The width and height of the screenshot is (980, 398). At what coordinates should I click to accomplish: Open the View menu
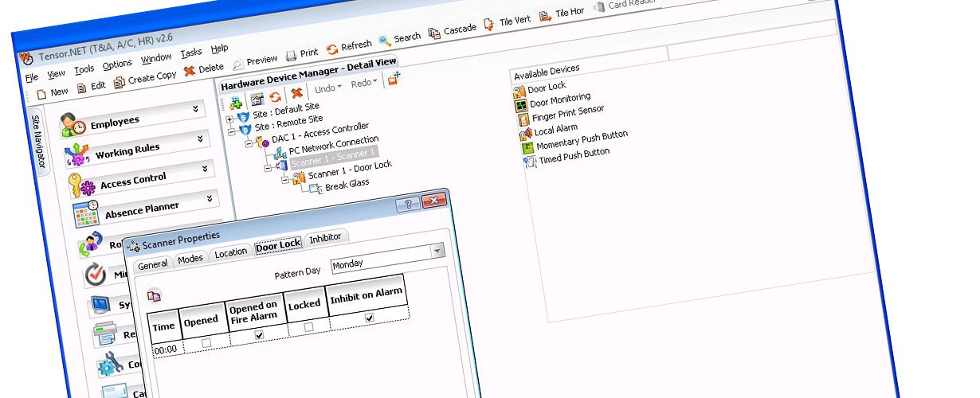pos(57,74)
